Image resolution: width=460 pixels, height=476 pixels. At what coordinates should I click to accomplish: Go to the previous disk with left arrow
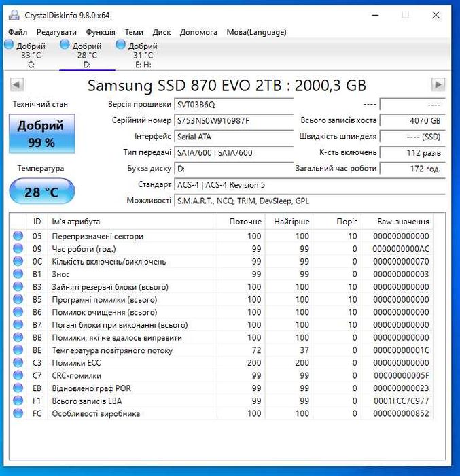pos(17,84)
